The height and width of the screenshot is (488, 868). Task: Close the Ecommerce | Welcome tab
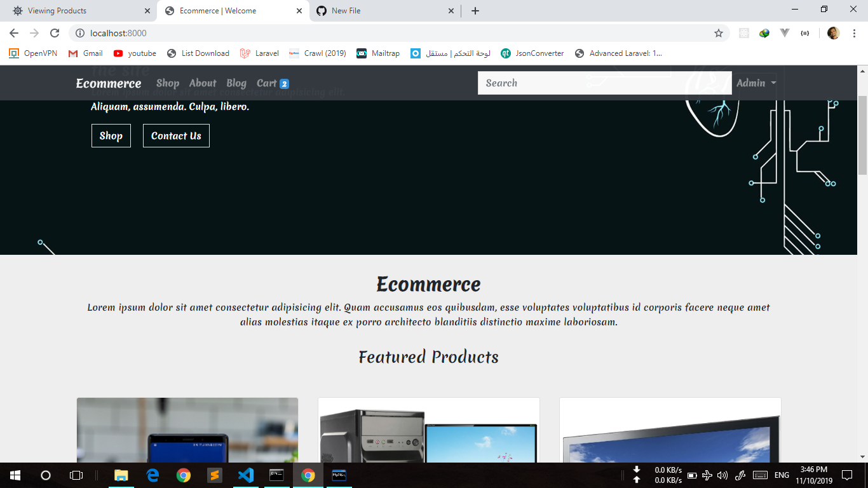[299, 11]
